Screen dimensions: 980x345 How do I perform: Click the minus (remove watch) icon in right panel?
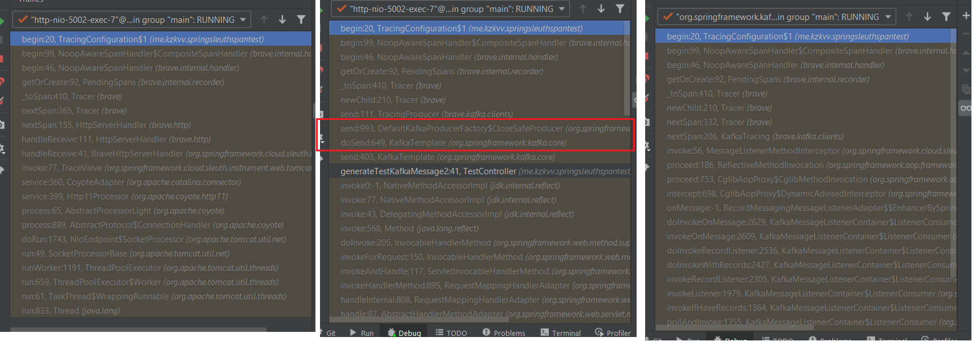point(966,34)
